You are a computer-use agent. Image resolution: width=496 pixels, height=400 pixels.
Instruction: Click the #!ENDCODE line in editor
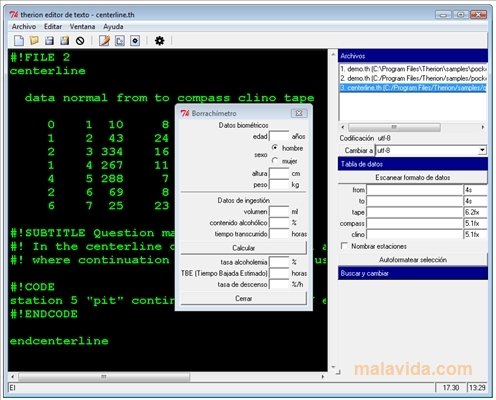click(x=44, y=314)
